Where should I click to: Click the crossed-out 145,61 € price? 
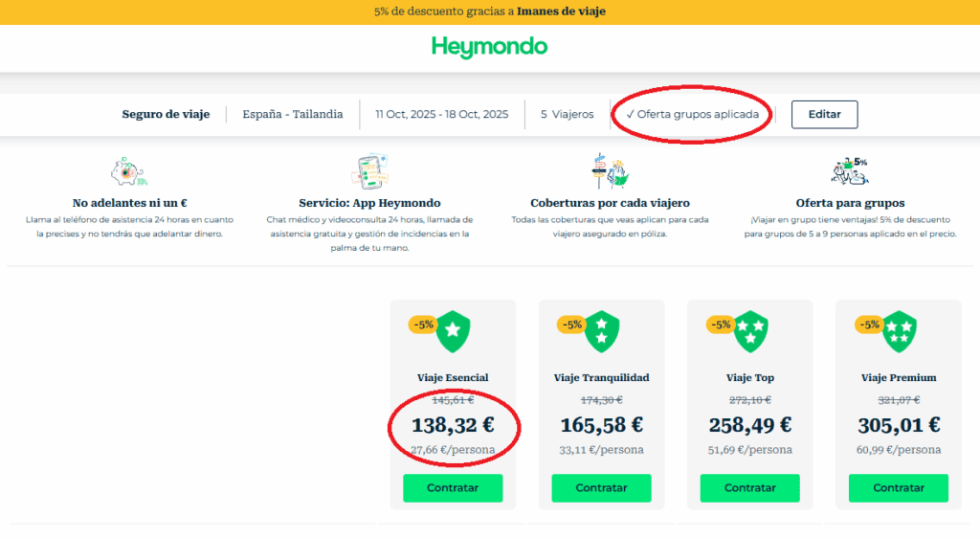tap(453, 400)
